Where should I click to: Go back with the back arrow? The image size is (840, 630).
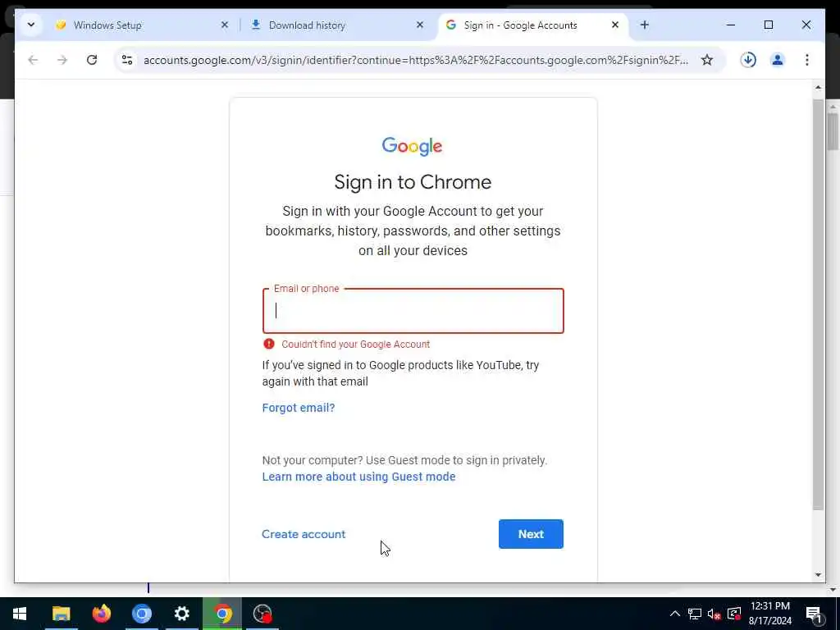(33, 59)
